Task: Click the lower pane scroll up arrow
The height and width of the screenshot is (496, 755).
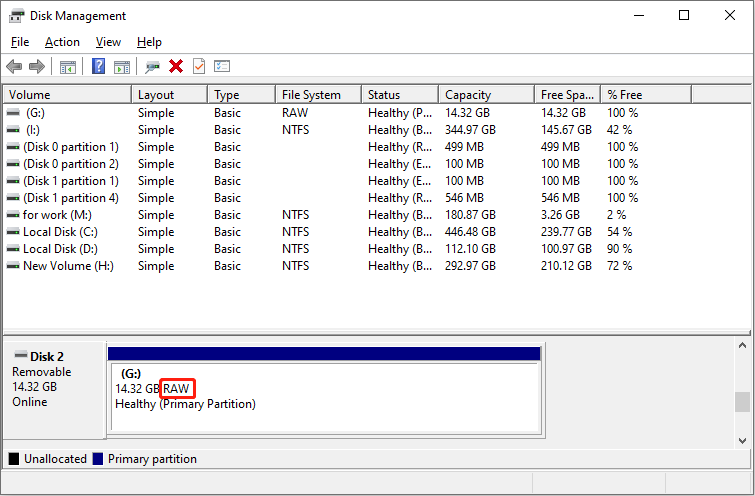Action: [742, 345]
